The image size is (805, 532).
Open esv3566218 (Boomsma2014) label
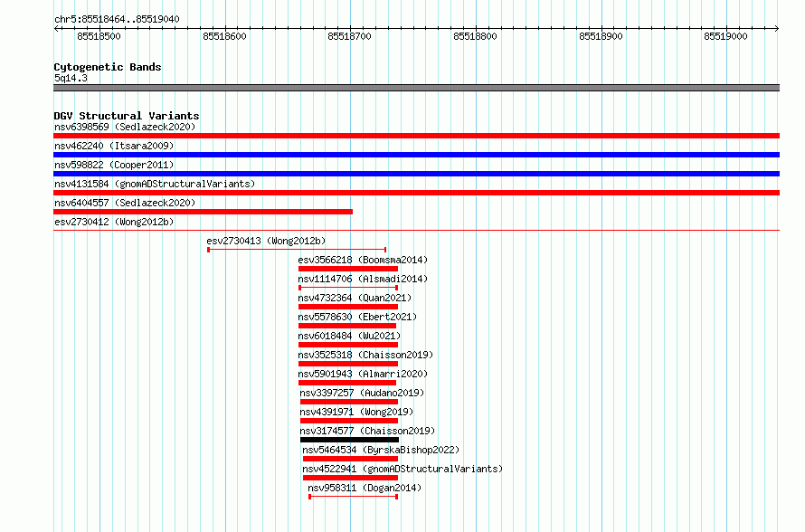[363, 260]
